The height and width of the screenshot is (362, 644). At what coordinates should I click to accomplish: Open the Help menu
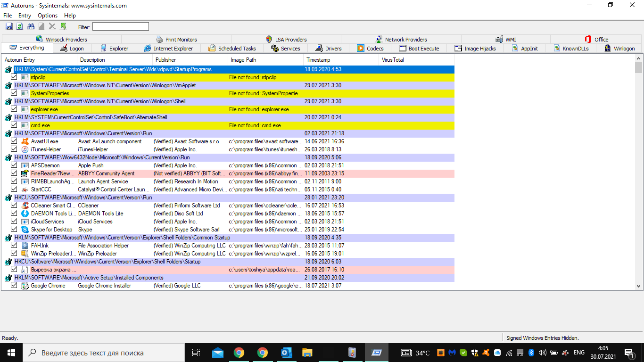(70, 16)
